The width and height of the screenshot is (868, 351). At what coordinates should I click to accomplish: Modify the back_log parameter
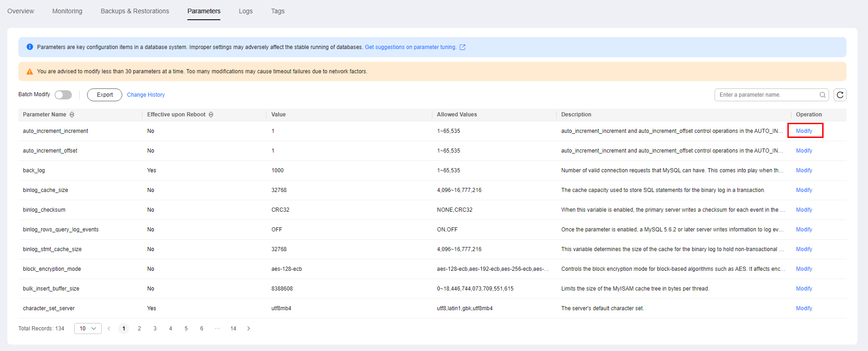coord(804,170)
